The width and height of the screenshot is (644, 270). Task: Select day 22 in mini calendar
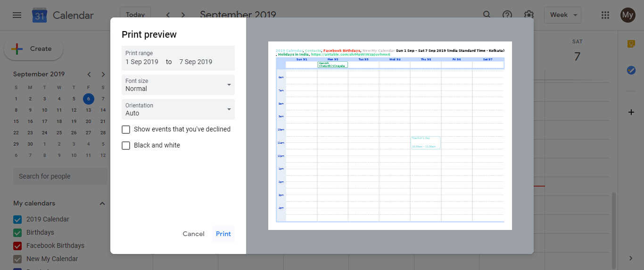pos(16,132)
